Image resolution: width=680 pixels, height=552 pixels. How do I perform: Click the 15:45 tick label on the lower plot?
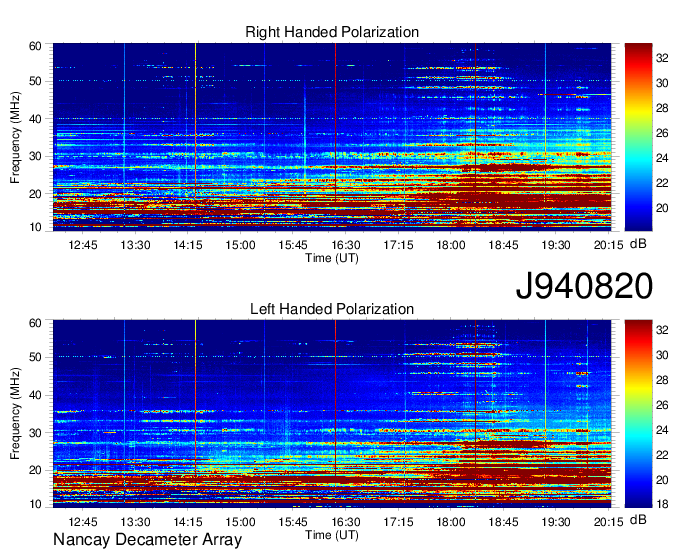[293, 522]
